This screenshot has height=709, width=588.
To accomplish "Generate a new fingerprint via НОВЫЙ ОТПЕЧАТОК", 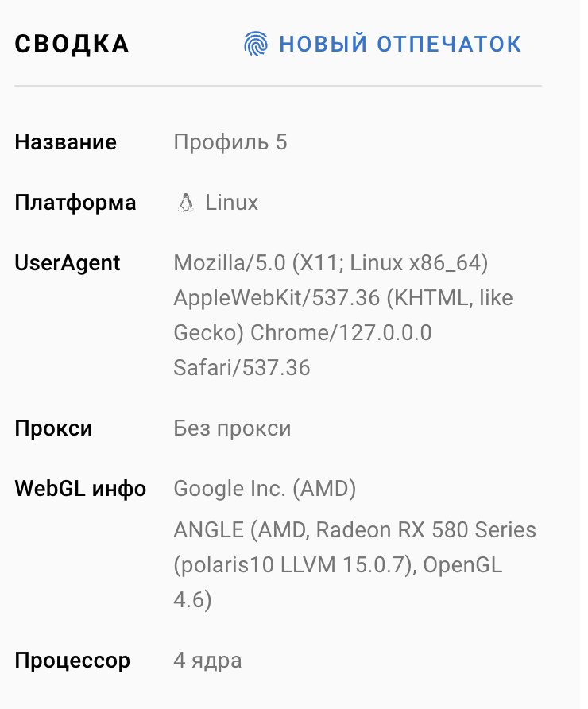I will pyautogui.click(x=400, y=44).
